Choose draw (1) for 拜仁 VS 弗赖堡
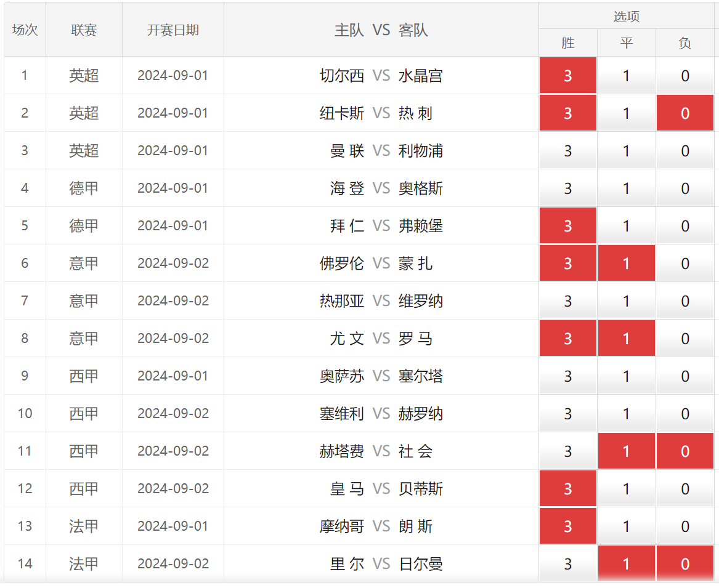719x588 pixels. click(x=627, y=225)
